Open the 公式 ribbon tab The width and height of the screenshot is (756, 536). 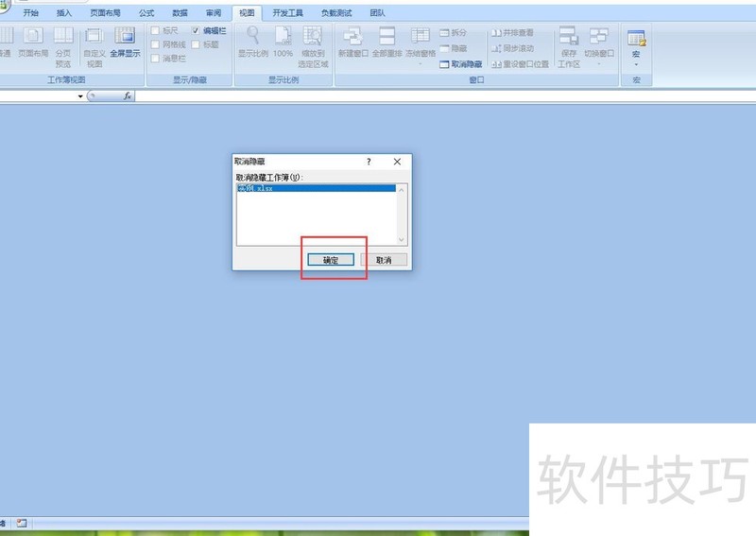[x=146, y=13]
